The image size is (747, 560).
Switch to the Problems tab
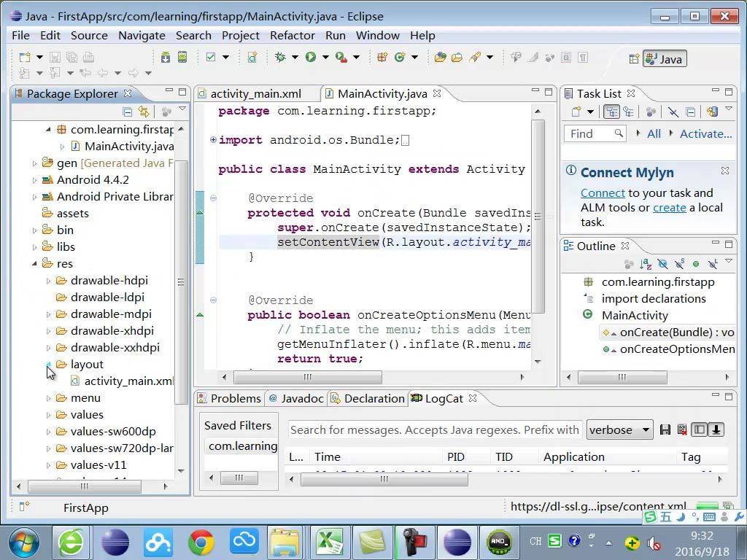tap(230, 399)
